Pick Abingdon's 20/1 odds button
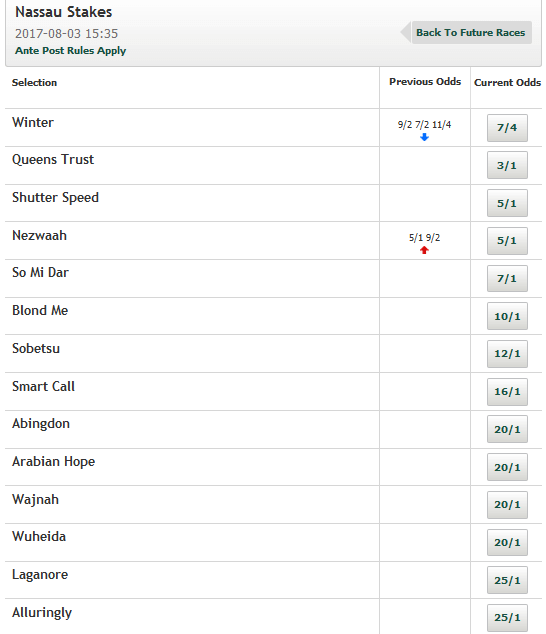Viewport: 546px width, 634px height. coord(507,429)
